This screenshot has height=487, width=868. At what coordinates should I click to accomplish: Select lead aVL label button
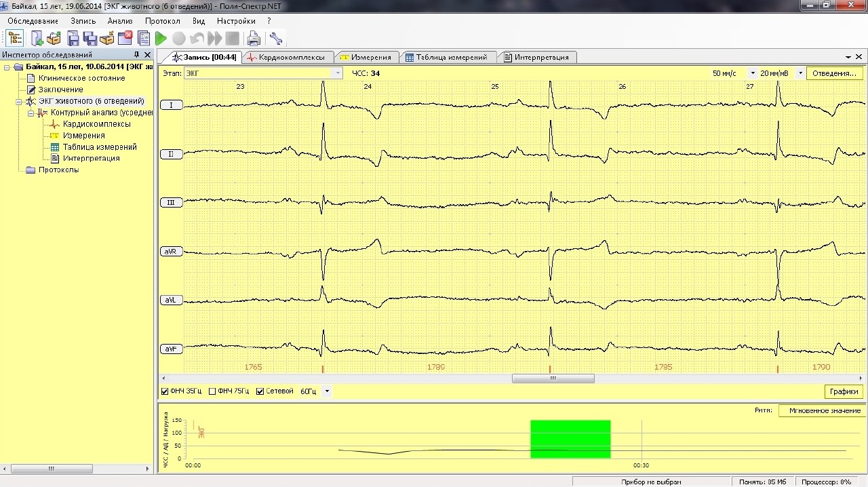pyautogui.click(x=171, y=300)
